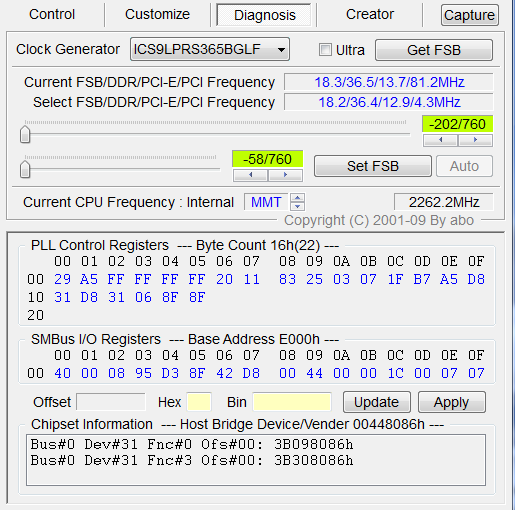The width and height of the screenshot is (515, 510).
Task: Click the MMT spinner down arrow
Action: pyautogui.click(x=297, y=206)
